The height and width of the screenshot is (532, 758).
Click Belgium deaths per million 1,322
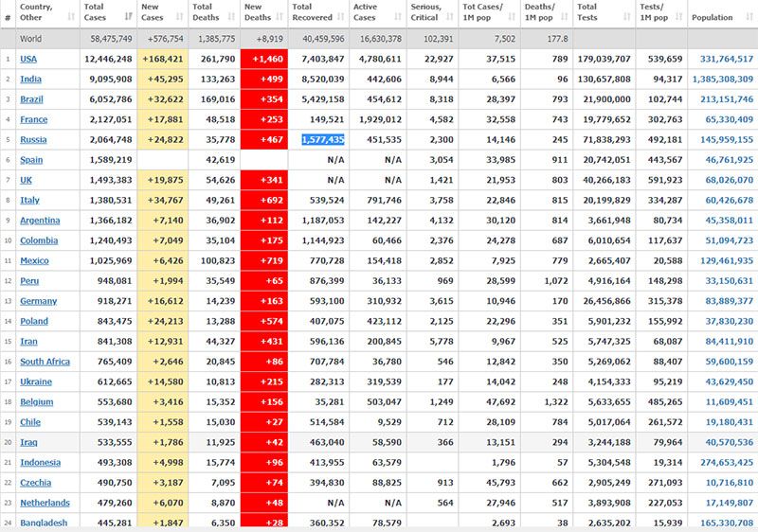pyautogui.click(x=556, y=402)
